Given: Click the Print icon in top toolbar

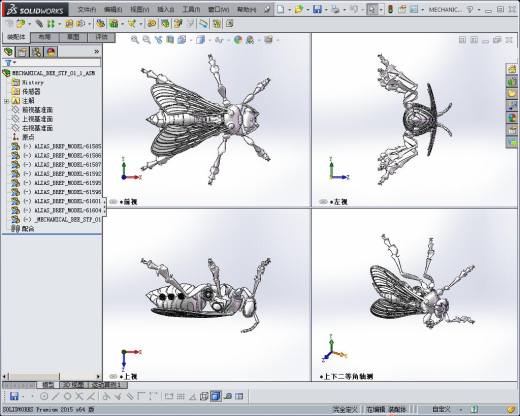Looking at the screenshot, I should tap(335, 9).
